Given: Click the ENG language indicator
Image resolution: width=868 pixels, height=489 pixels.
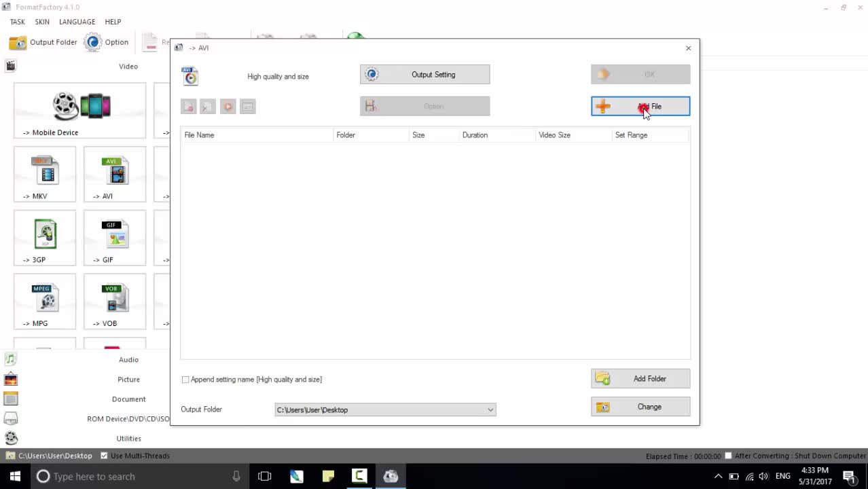Looking at the screenshot, I should (782, 476).
